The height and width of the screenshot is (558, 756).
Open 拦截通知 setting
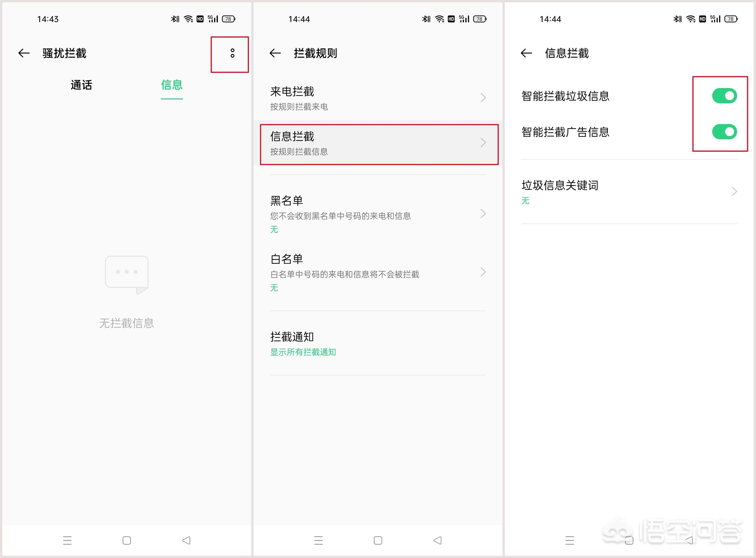point(378,343)
